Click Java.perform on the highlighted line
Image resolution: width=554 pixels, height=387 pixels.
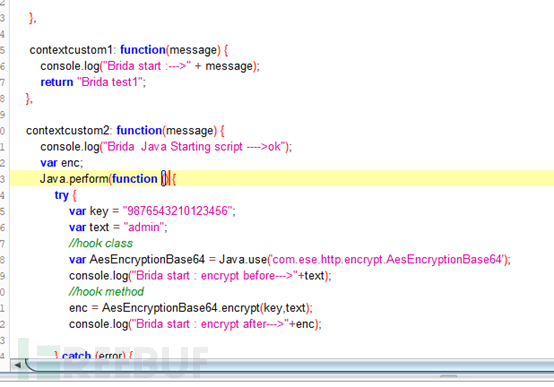(74, 179)
